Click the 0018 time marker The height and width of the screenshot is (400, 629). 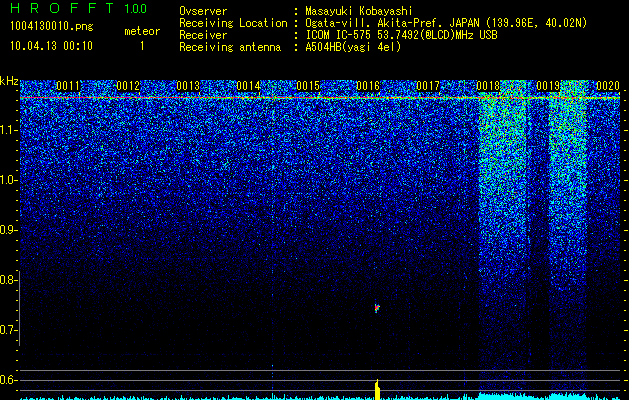(488, 86)
